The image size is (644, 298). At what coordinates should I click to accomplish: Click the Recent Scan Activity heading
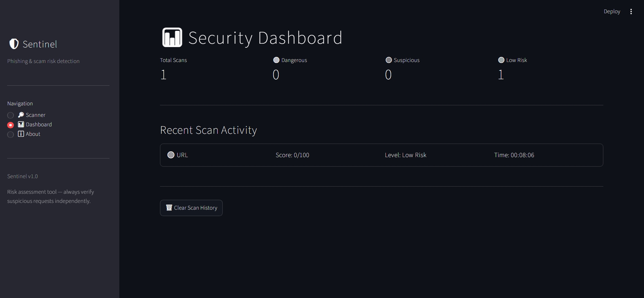tap(208, 130)
